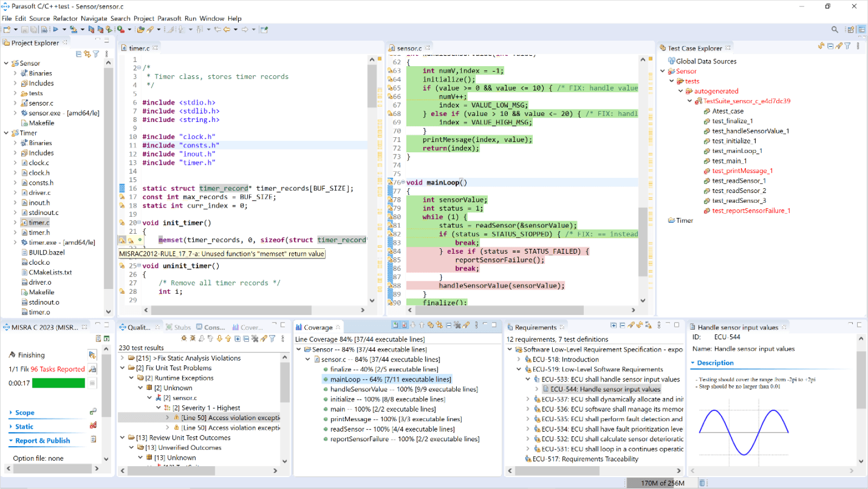Toggle the Static section in the left sidebar
The width and height of the screenshot is (868, 489).
coord(24,426)
